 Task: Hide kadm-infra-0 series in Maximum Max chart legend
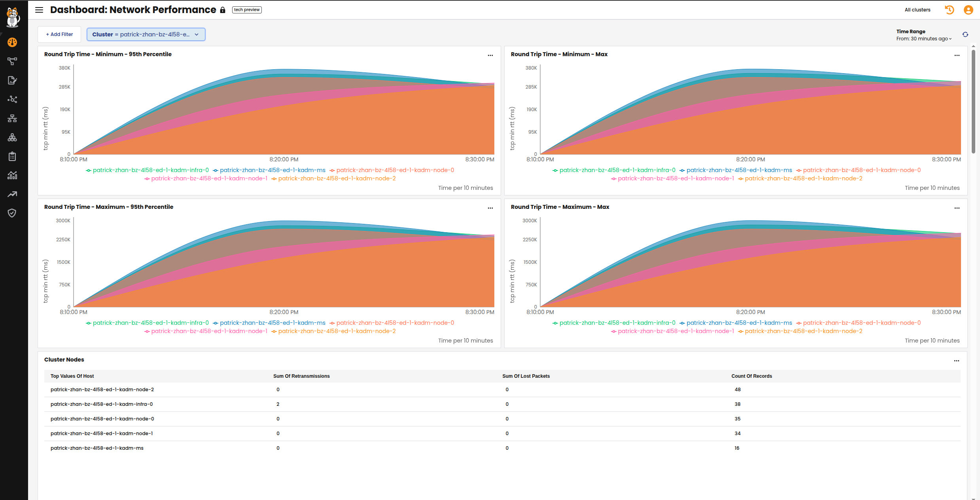coord(616,323)
